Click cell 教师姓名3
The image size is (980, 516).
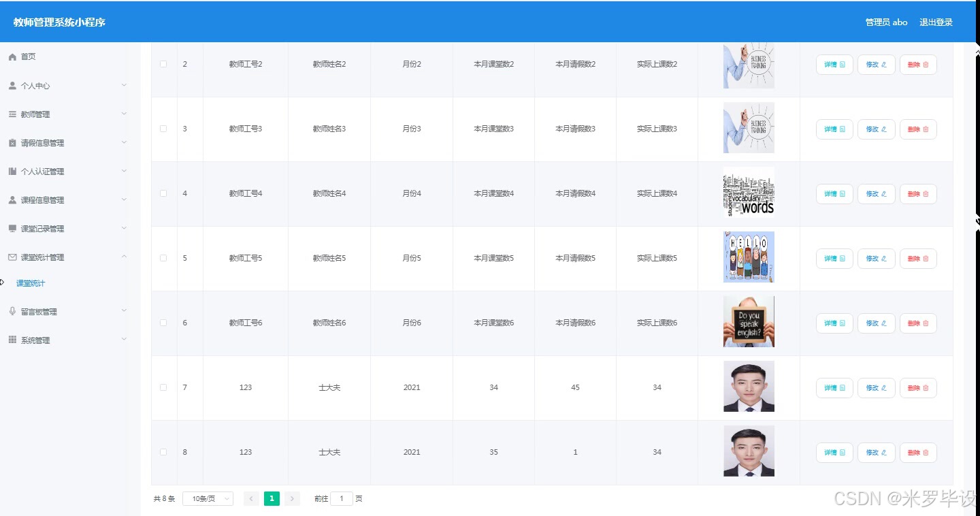[x=329, y=129]
